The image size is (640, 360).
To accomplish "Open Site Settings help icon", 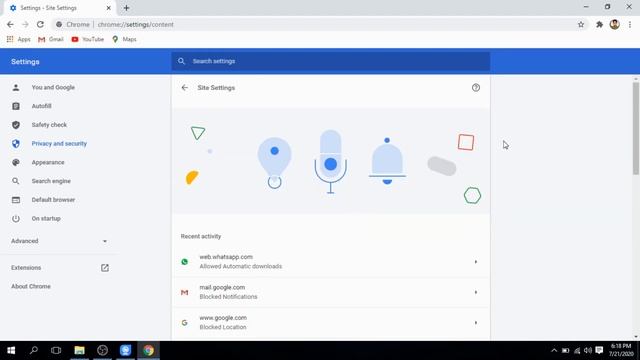I will [x=476, y=88].
